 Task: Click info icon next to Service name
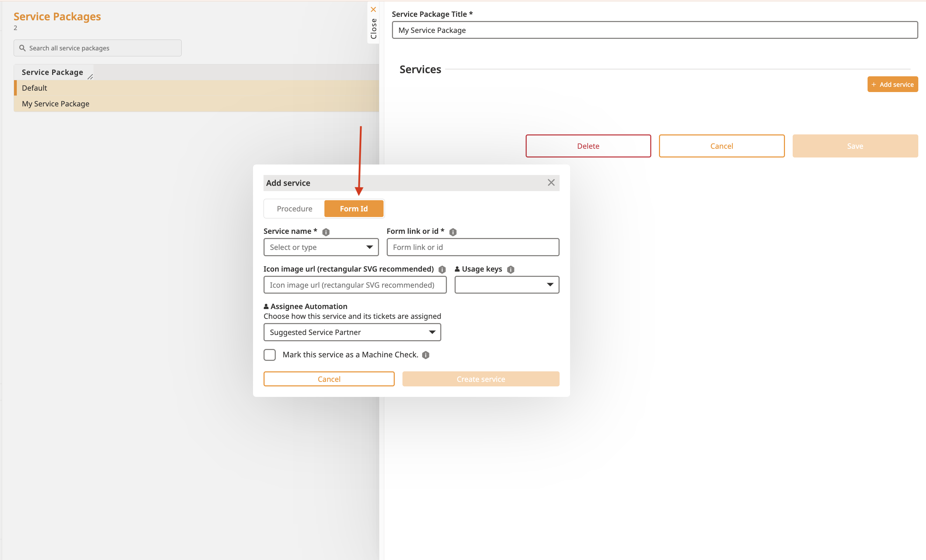[326, 232]
